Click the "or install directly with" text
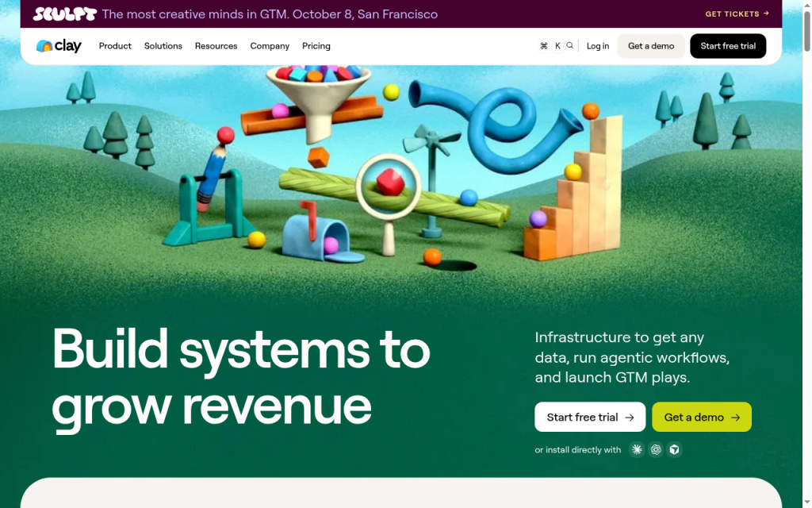 (578, 449)
